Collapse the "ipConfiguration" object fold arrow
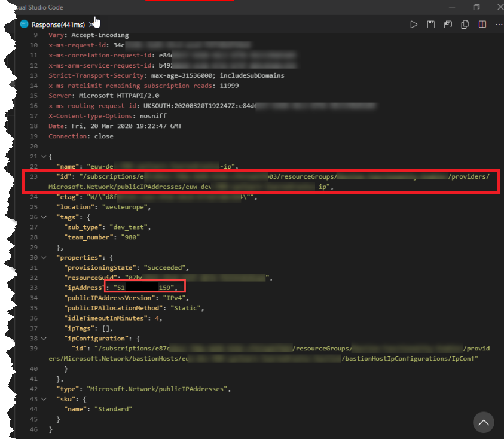504x439 pixels. click(x=44, y=339)
